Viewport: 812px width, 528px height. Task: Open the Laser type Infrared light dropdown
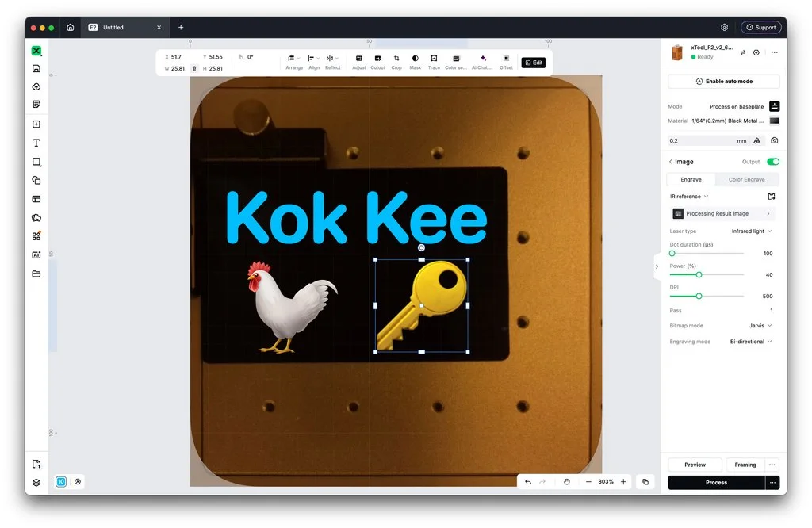click(752, 231)
